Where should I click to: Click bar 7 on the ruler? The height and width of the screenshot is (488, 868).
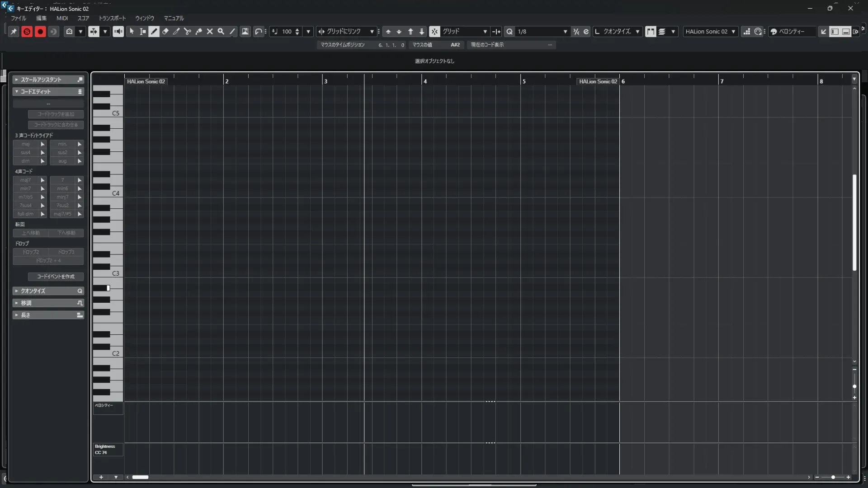722,81
